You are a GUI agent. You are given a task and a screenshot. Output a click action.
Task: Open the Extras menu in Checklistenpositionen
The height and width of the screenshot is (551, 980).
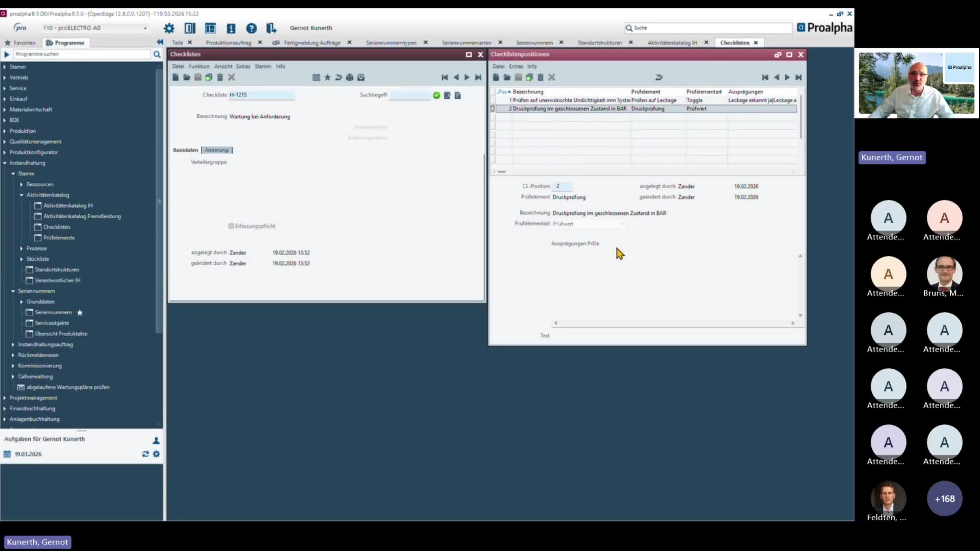pos(516,67)
